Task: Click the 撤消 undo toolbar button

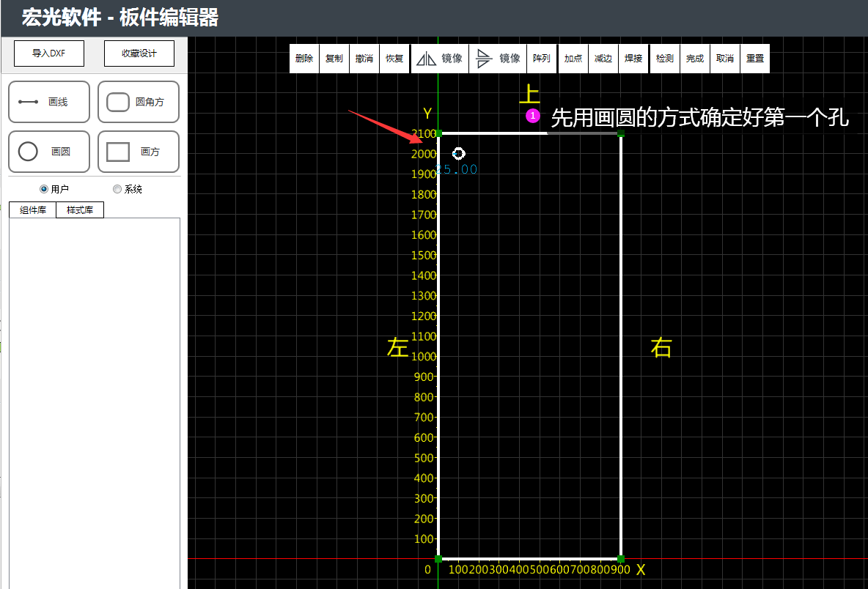Action: 364,58
